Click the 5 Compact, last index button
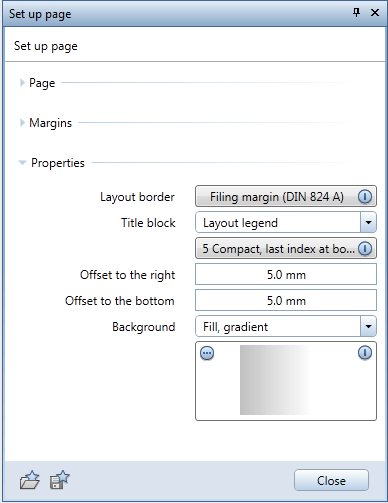 tap(286, 249)
